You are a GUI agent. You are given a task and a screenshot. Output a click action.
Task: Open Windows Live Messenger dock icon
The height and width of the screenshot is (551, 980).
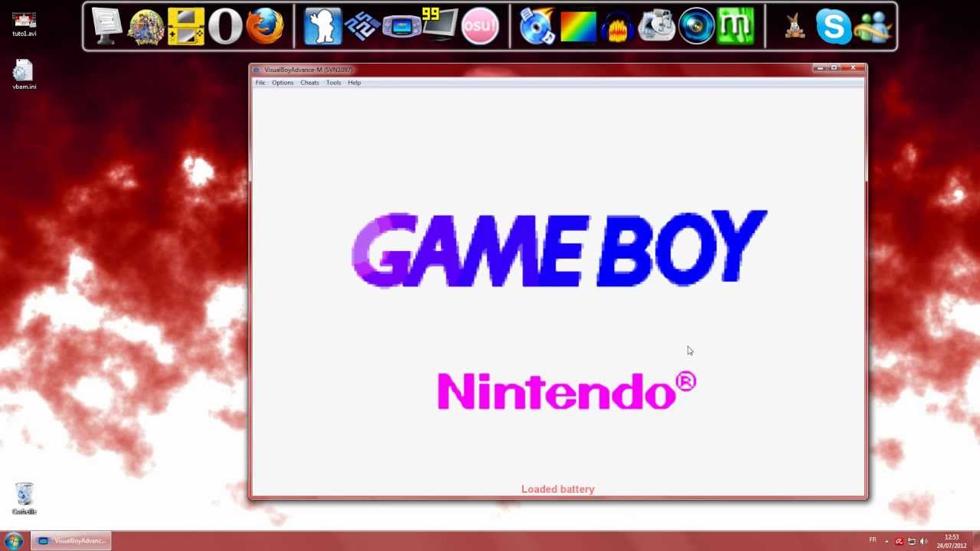pos(873,28)
